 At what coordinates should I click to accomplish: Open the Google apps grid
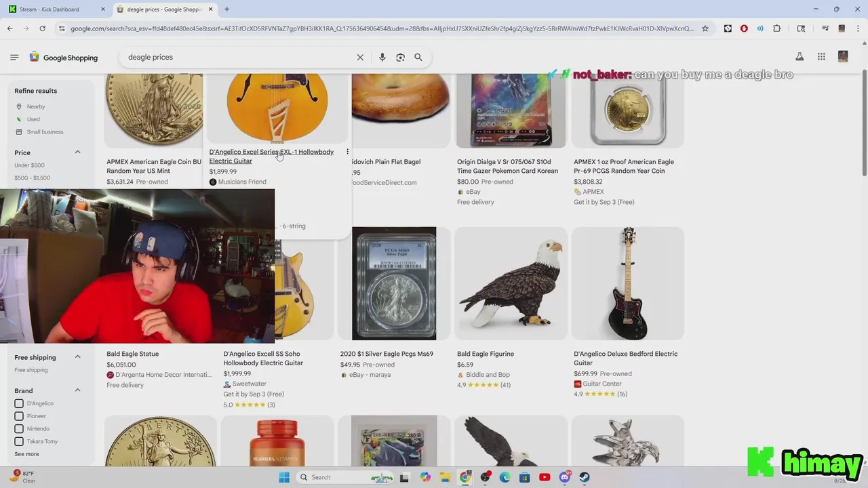click(x=821, y=57)
